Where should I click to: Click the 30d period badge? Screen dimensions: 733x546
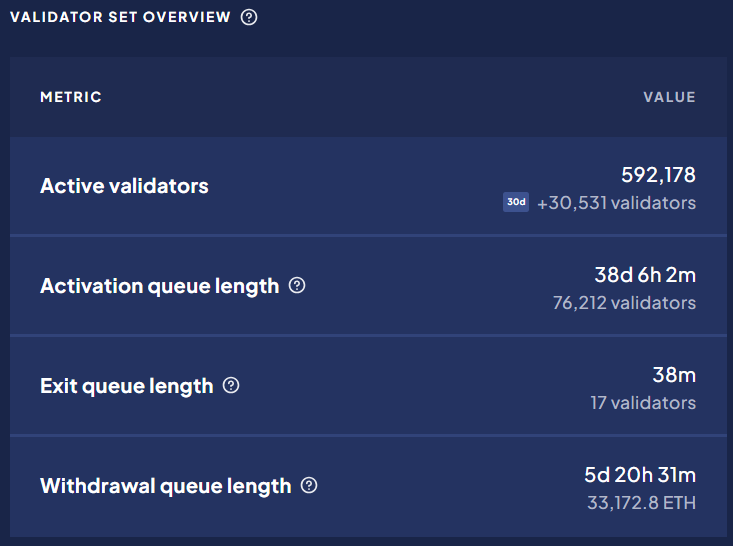point(516,202)
